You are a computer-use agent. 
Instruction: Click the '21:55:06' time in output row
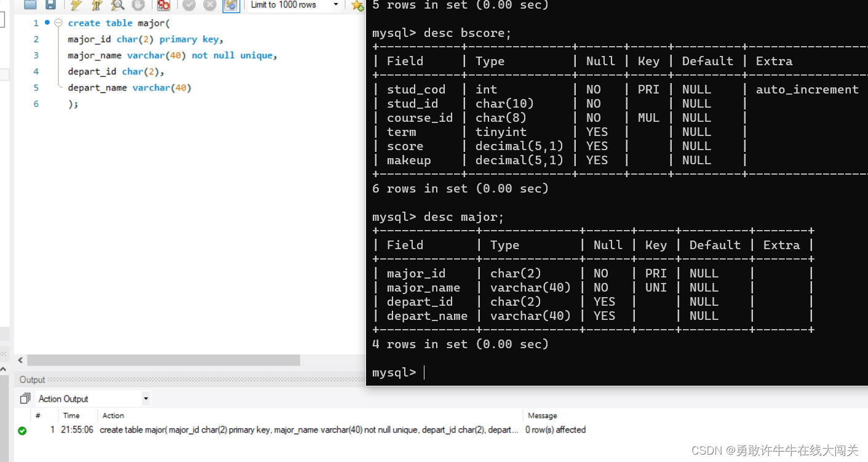pyautogui.click(x=77, y=430)
